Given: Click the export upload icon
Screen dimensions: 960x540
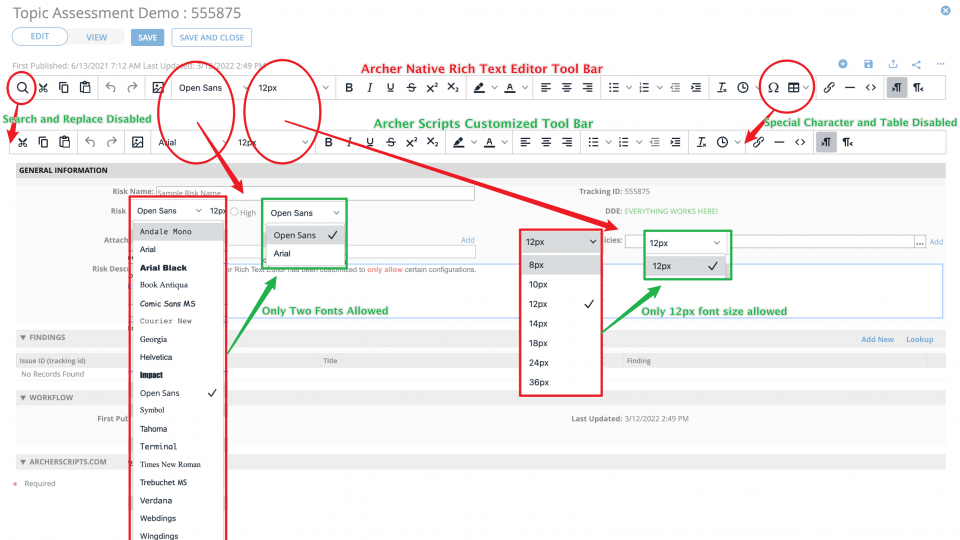Looking at the screenshot, I should click(893, 64).
